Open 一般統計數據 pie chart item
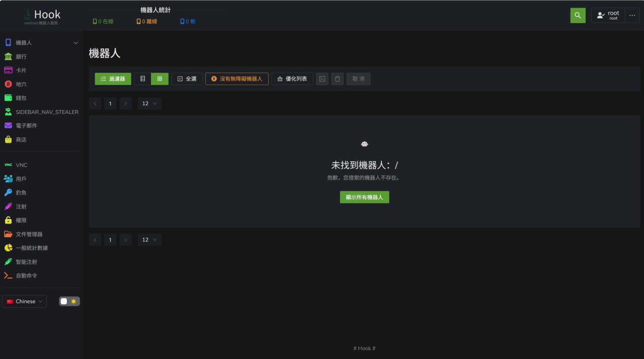This screenshot has height=359, width=644. (9, 248)
